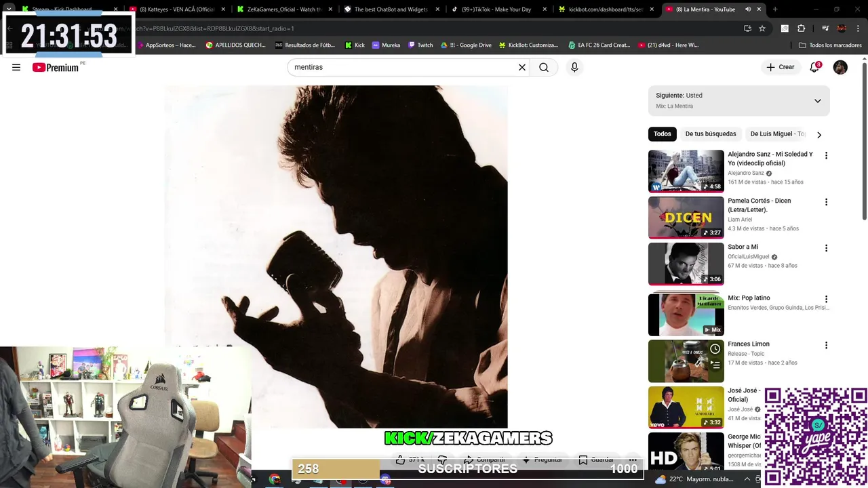This screenshot has width=868, height=488.
Task: Open (21) d4vd - Here Wi... bookmark
Action: click(x=668, y=45)
